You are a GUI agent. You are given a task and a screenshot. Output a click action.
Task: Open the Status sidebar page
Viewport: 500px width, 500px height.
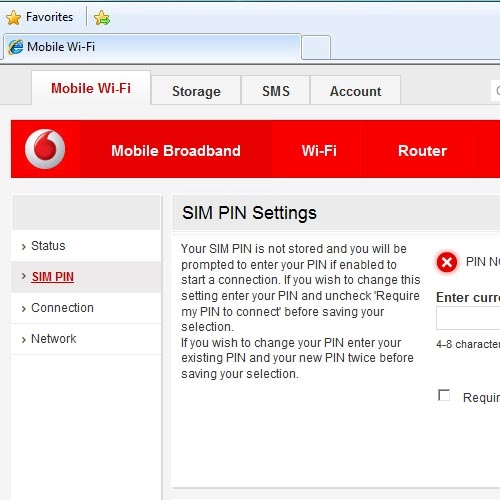point(48,246)
